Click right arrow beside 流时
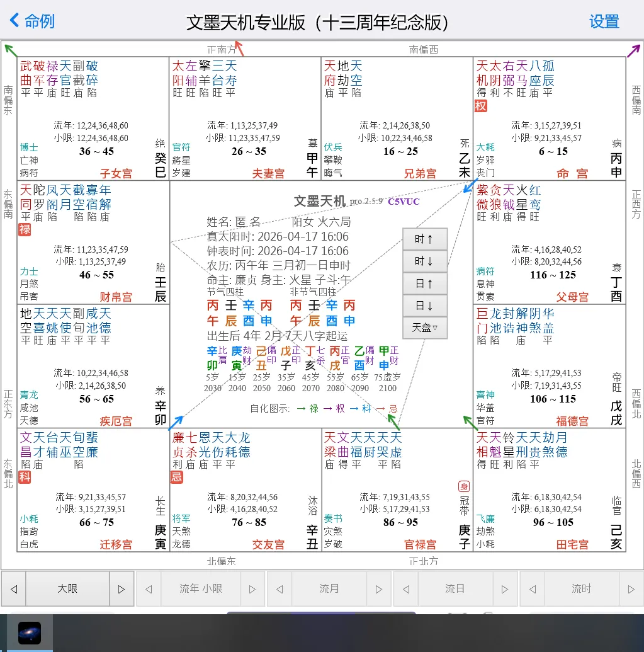This screenshot has height=652, width=644. [631, 589]
